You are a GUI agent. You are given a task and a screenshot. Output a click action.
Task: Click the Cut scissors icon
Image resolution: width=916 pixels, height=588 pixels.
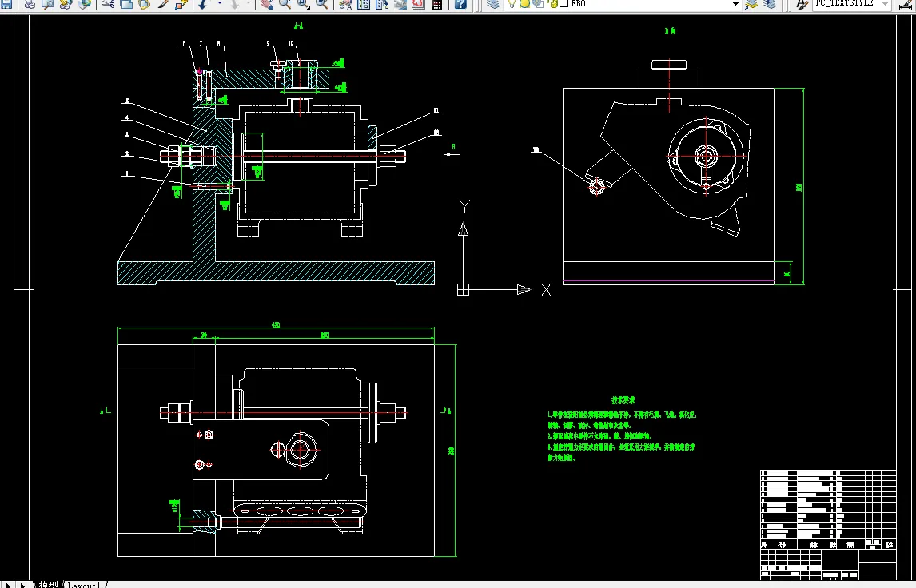[108, 4]
